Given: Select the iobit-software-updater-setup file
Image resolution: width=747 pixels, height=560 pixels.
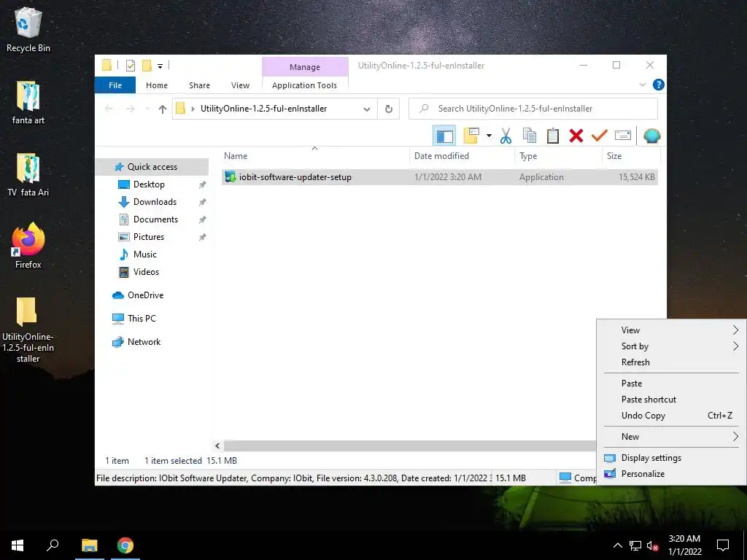Looking at the screenshot, I should tap(439, 177).
